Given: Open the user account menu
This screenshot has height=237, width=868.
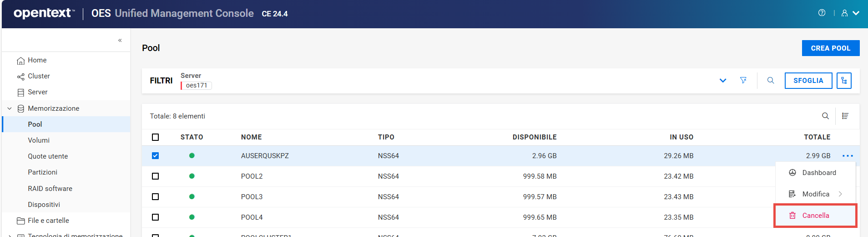Looking at the screenshot, I should pos(850,13).
